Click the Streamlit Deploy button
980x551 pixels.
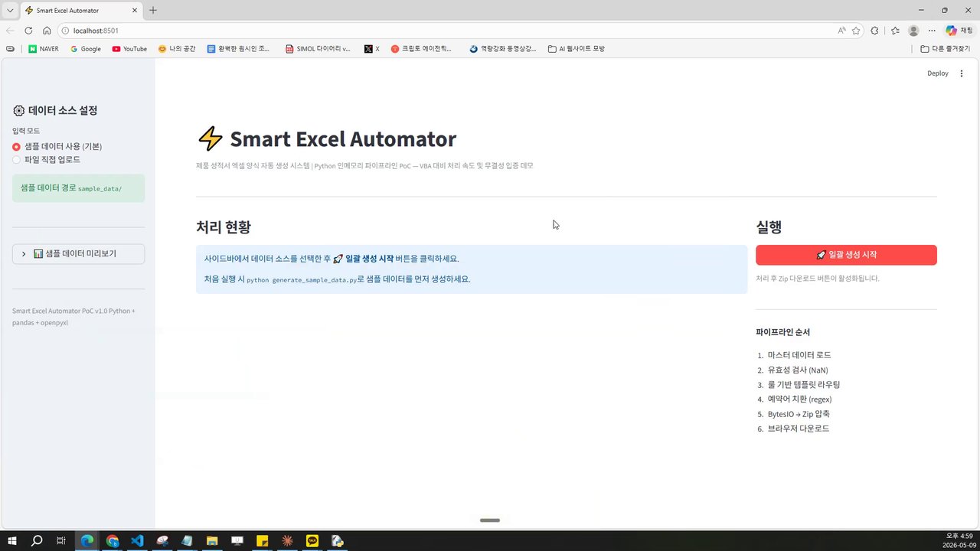tap(938, 73)
